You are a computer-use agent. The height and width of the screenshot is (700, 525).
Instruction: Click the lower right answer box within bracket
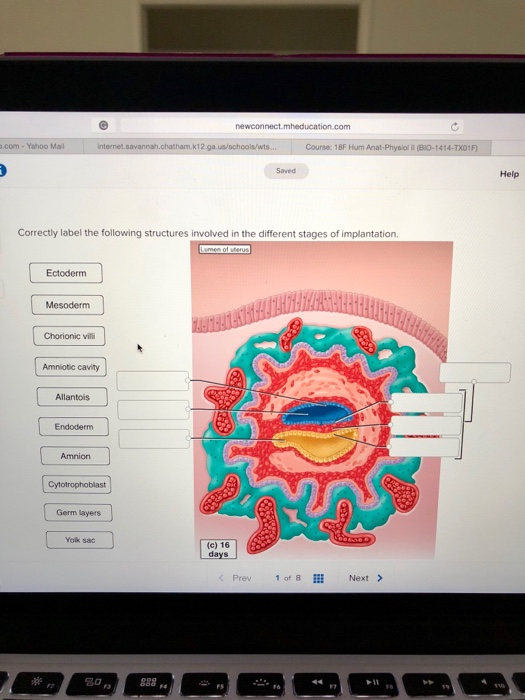point(425,447)
